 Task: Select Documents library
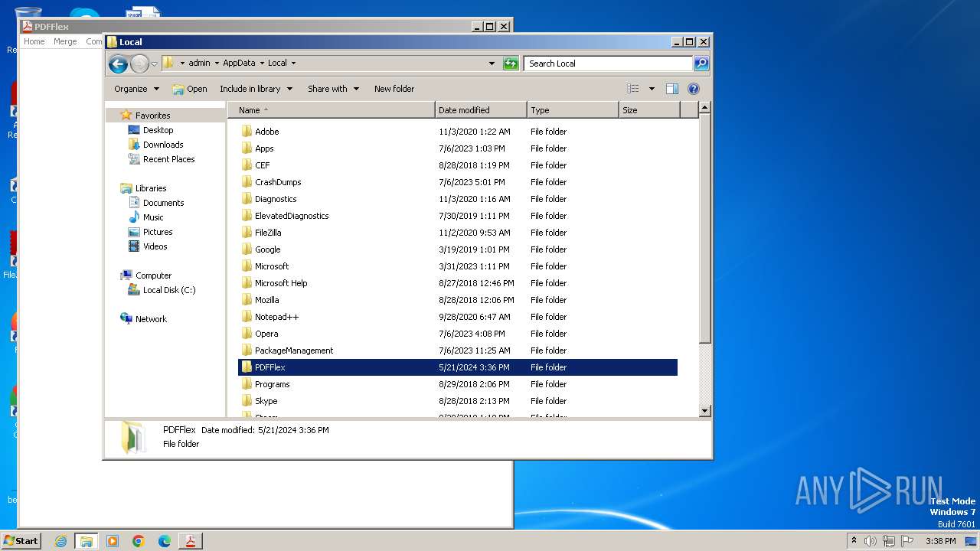pos(163,203)
